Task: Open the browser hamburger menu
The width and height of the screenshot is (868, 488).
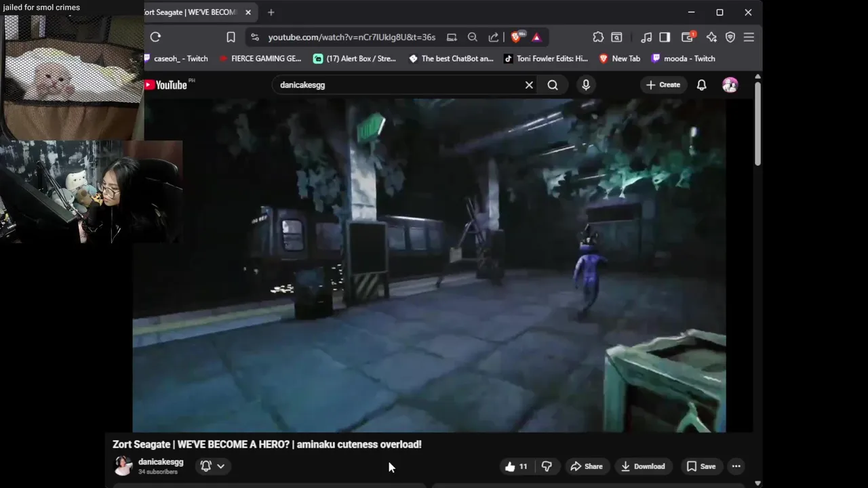Action: (749, 37)
